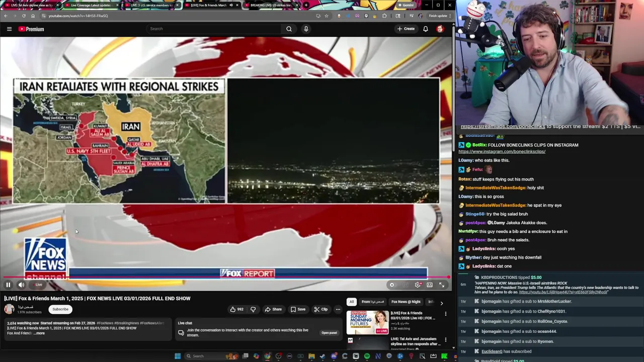Image resolution: width=644 pixels, height=362 pixels.
Task: Open the YouTube account avatar menu
Action: [x=440, y=29]
